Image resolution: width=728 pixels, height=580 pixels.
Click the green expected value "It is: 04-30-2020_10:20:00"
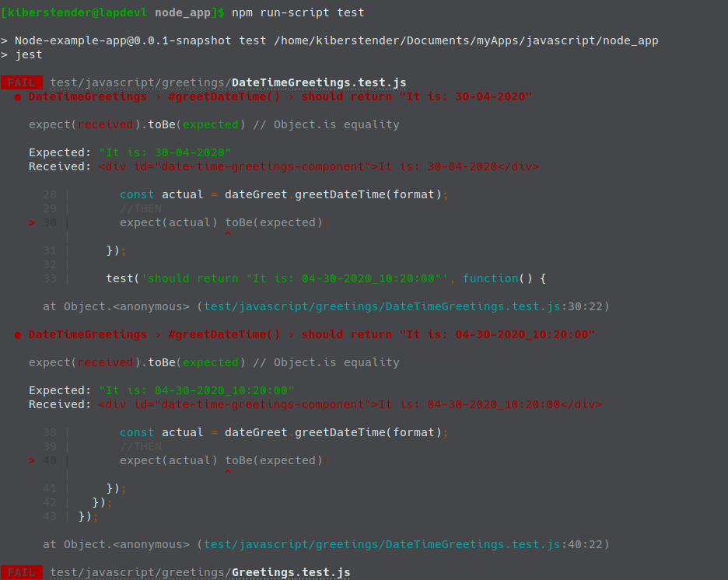(x=196, y=390)
